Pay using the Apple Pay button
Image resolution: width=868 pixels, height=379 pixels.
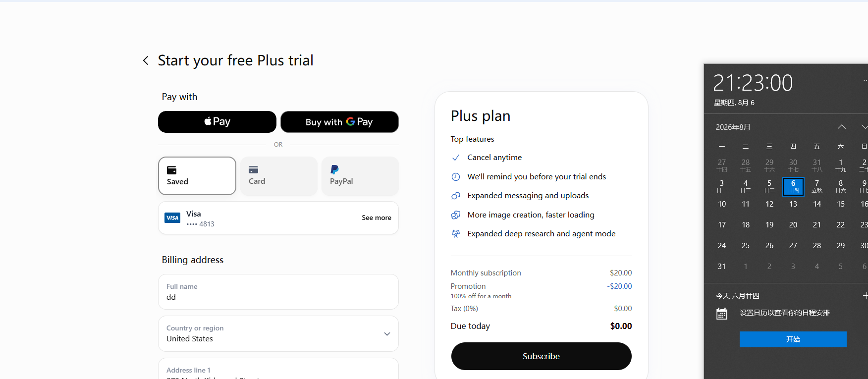click(x=217, y=122)
